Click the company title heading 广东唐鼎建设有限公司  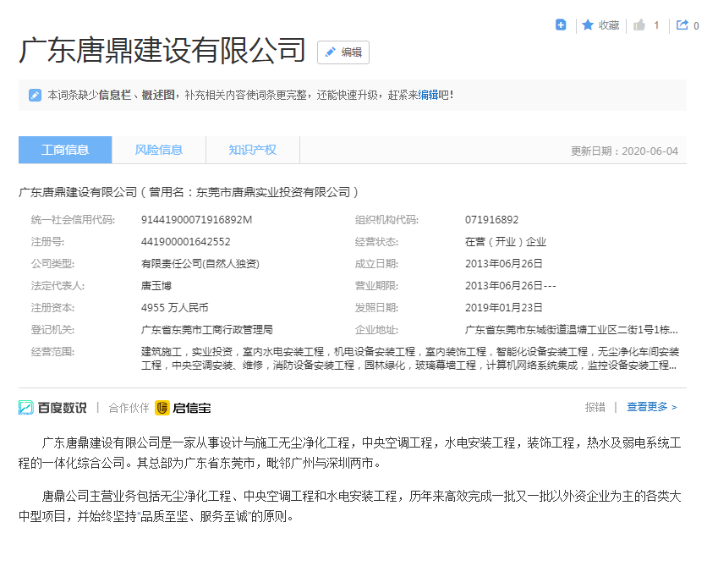click(162, 51)
